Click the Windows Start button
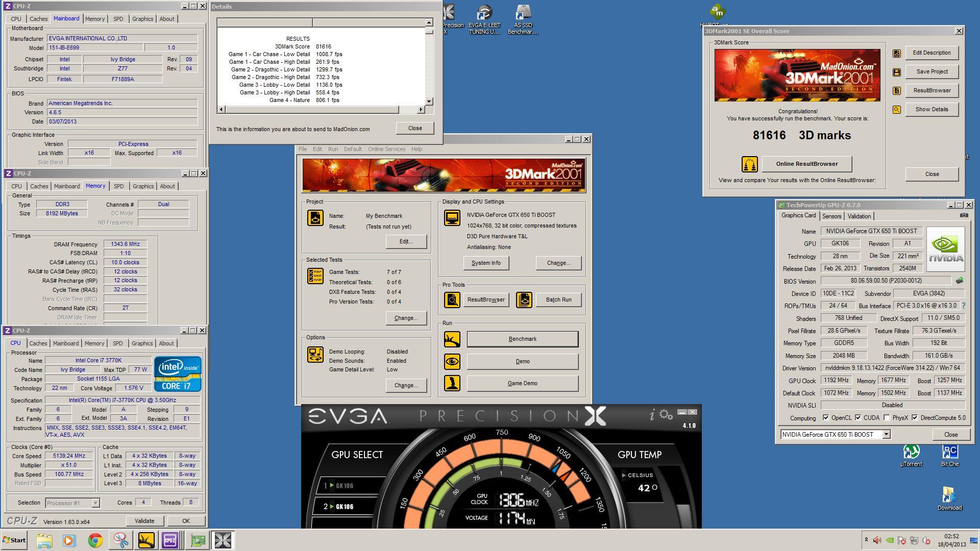The width and height of the screenshot is (980, 551). (14, 540)
